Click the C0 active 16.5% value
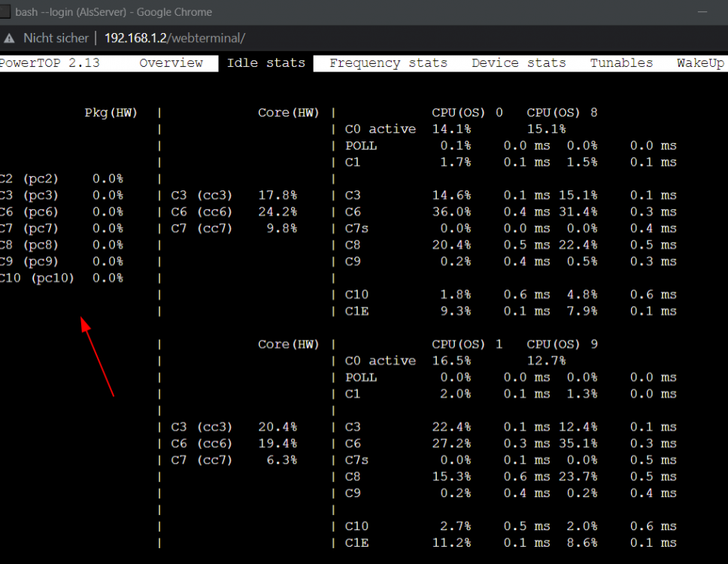This screenshot has height=564, width=728. [x=451, y=361]
